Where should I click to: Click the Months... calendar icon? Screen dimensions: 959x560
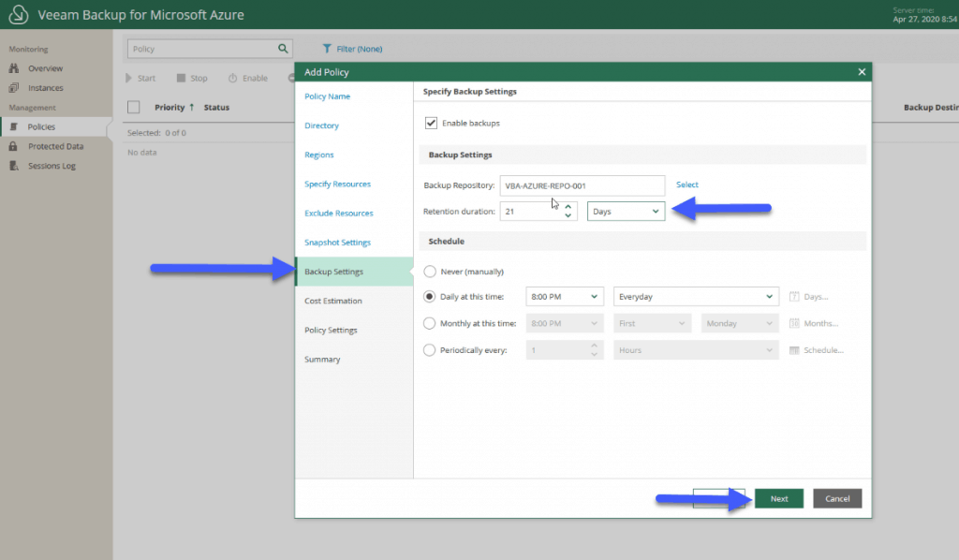click(794, 323)
